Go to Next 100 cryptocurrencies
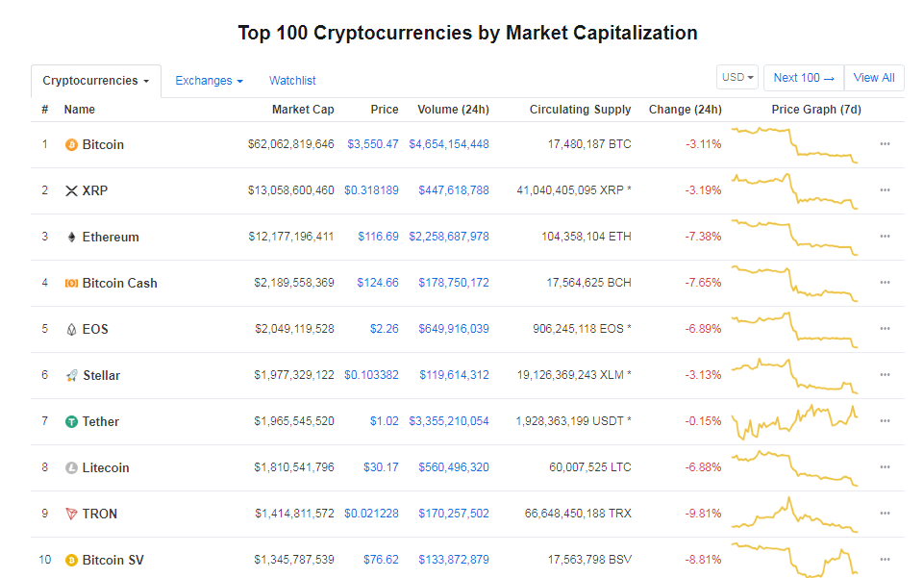924x578 pixels. coord(803,78)
